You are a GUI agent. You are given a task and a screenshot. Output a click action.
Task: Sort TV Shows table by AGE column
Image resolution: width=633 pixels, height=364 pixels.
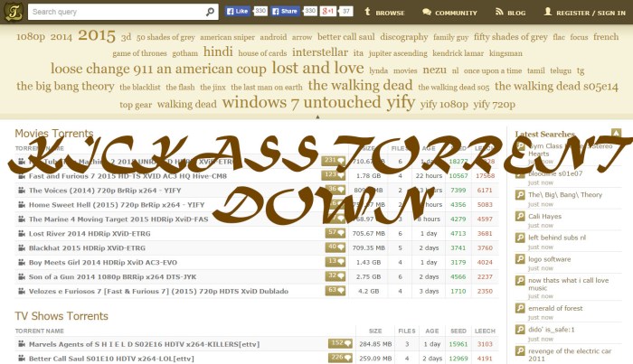point(432,331)
